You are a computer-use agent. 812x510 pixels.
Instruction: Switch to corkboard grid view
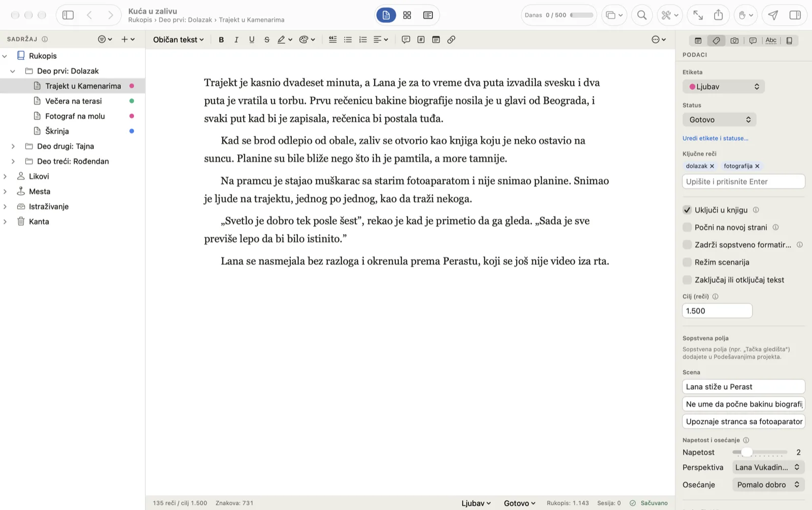407,15
